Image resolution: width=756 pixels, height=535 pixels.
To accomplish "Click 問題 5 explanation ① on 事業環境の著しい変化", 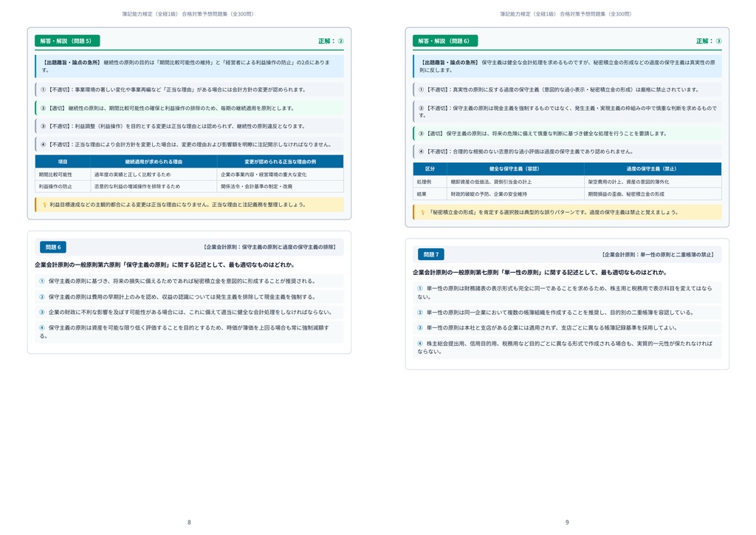I will click(189, 89).
